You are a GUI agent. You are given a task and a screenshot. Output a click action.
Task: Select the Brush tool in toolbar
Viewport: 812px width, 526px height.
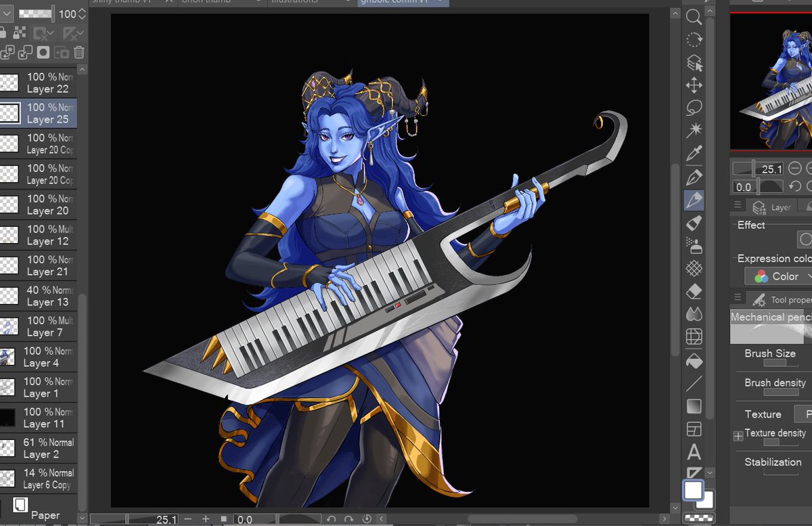(x=694, y=223)
